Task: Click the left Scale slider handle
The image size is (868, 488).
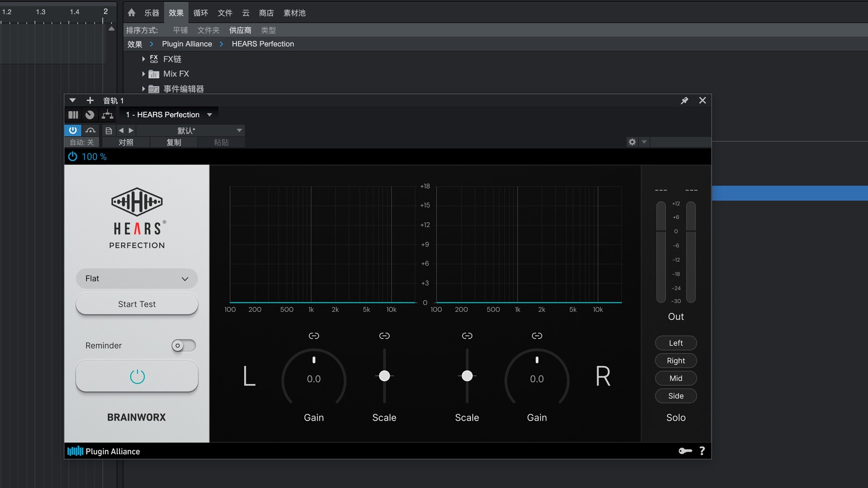Action: click(384, 376)
